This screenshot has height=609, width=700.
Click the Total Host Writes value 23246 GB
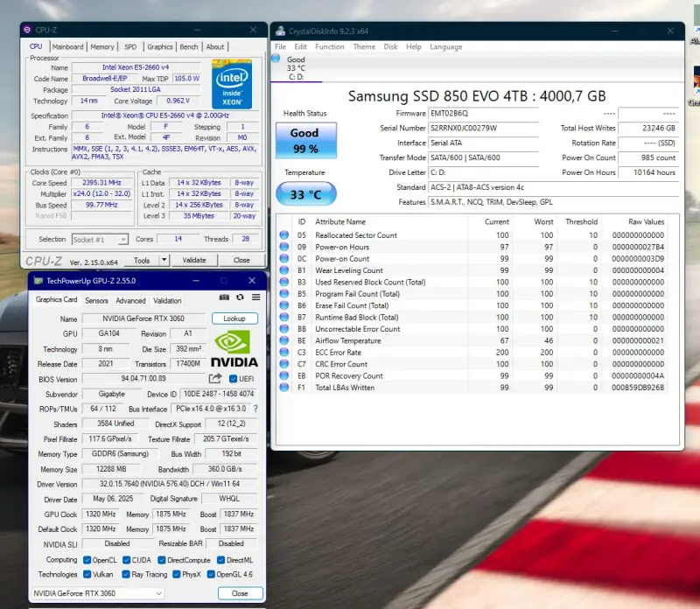[648, 128]
